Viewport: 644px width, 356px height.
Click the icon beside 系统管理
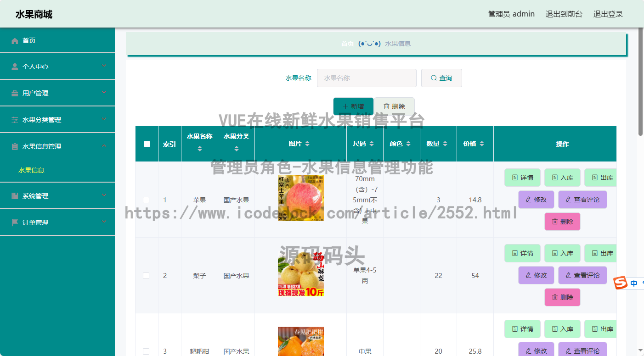click(x=15, y=196)
